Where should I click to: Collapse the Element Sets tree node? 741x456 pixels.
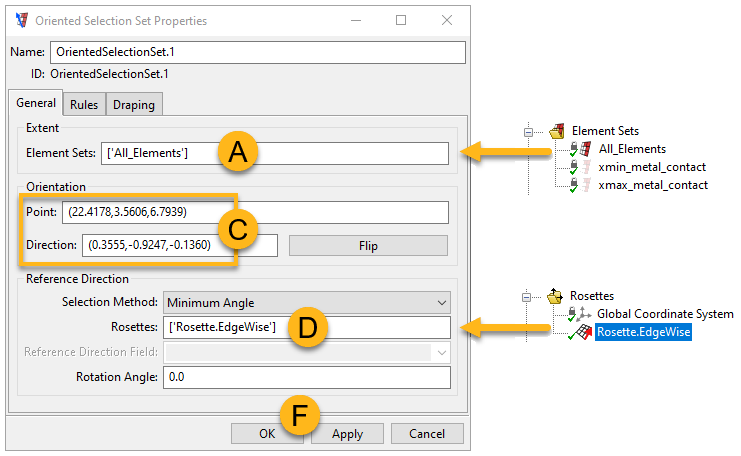(x=529, y=131)
